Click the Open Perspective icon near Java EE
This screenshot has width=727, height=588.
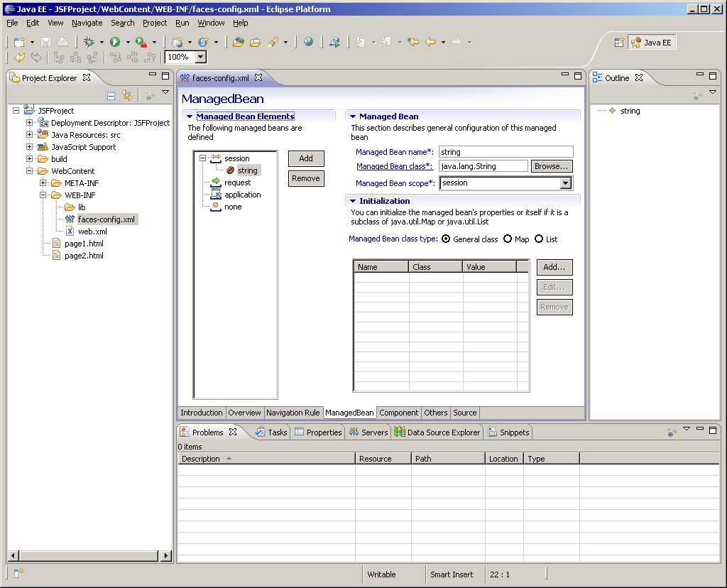(619, 43)
